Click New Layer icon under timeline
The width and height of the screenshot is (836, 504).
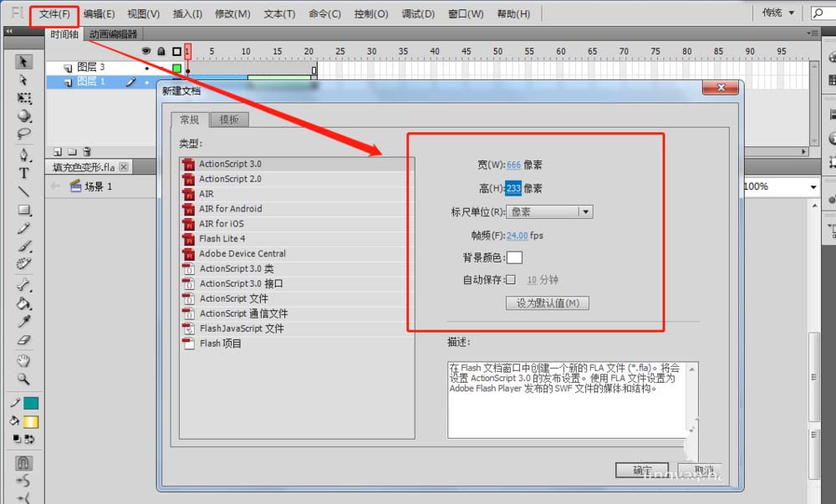[58, 152]
